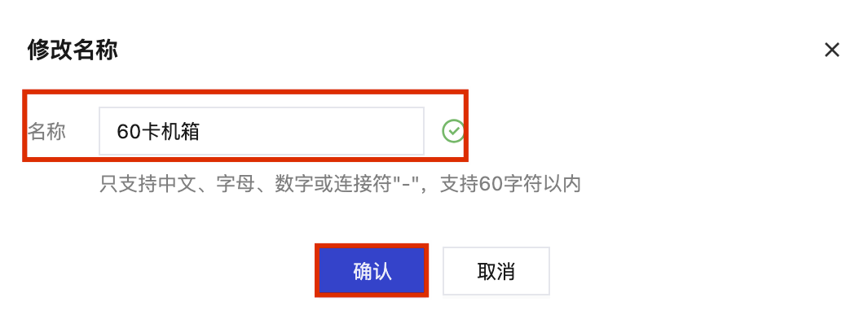This screenshot has height=328, width=868.
Task: Click the 卡 character in the name field
Action: click(158, 132)
